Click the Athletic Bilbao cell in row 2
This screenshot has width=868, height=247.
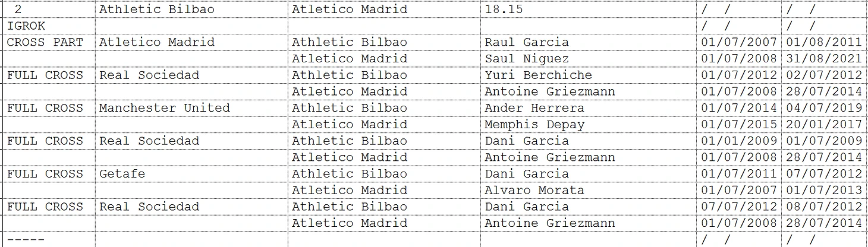coord(191,9)
